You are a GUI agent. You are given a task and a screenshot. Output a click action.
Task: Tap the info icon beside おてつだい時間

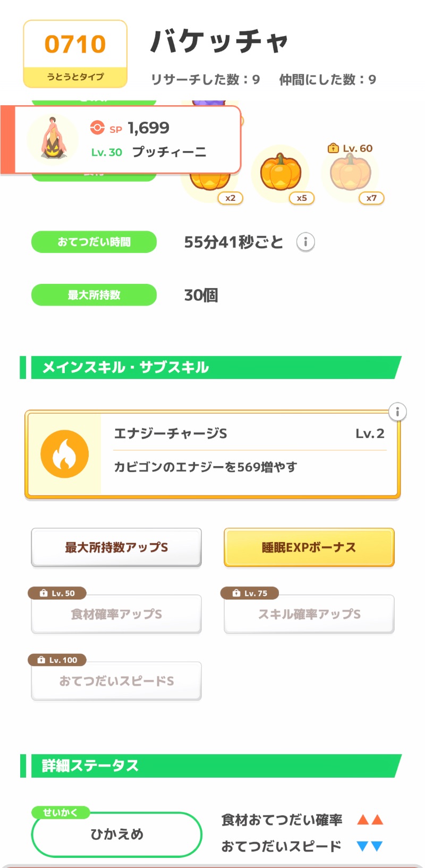click(x=305, y=242)
